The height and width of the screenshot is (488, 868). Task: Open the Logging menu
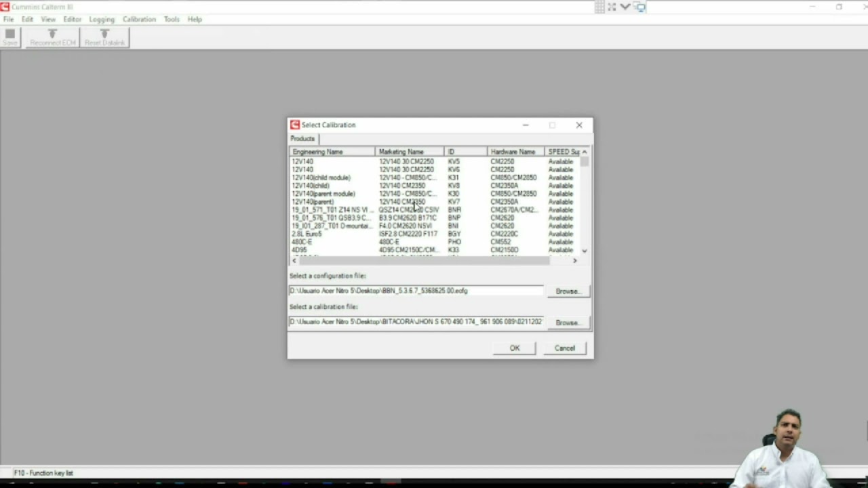tap(102, 19)
